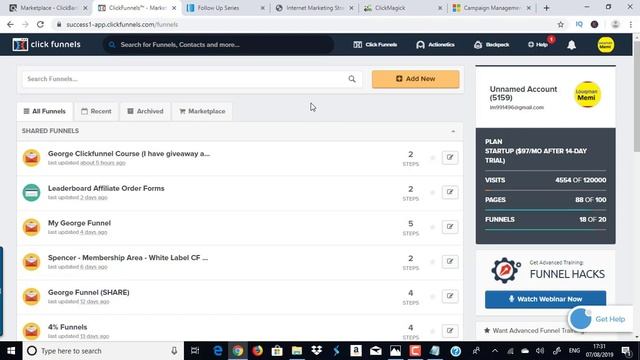640x360 pixels.
Task: Click the ClickFunnels logo in header
Action: 47,44
